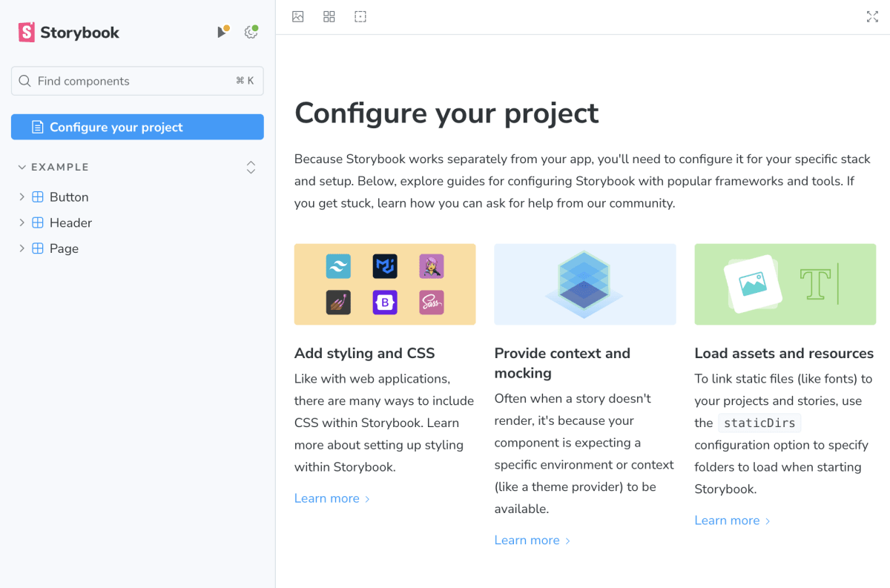Toggle the outline dashed-square icon
Screen dimensions: 890x588
tap(360, 16)
